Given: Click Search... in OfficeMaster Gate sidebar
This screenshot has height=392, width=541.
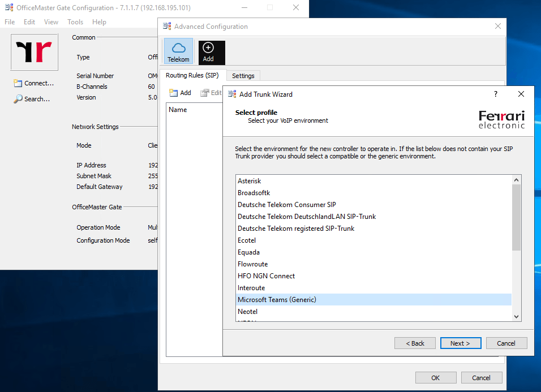Looking at the screenshot, I should 32,99.
